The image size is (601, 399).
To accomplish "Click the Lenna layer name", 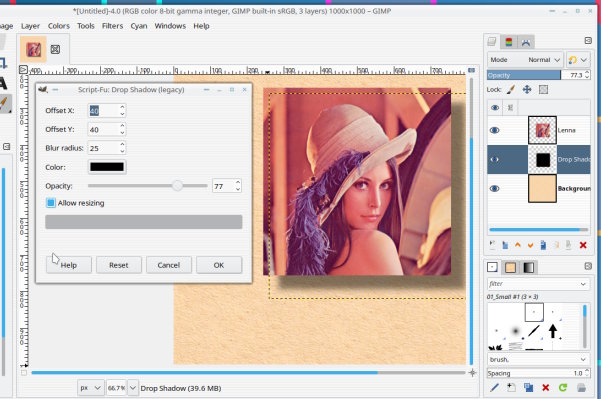I will (x=567, y=130).
